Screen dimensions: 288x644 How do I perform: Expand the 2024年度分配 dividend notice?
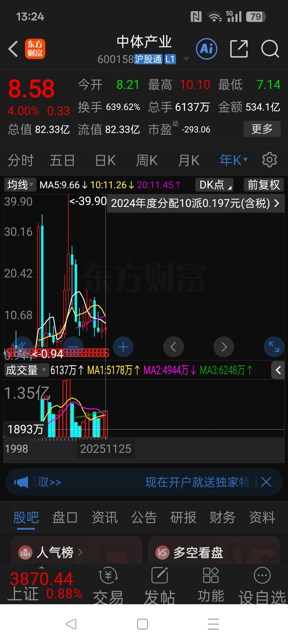195,203
